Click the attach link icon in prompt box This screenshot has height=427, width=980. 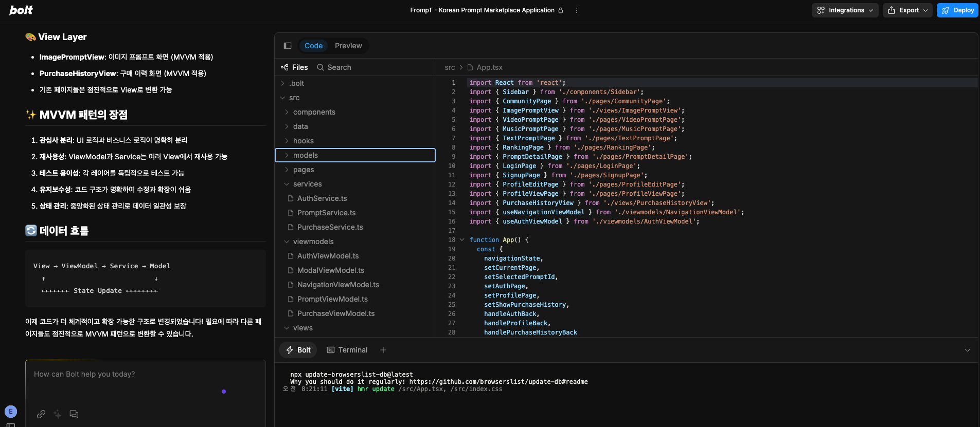(x=41, y=414)
